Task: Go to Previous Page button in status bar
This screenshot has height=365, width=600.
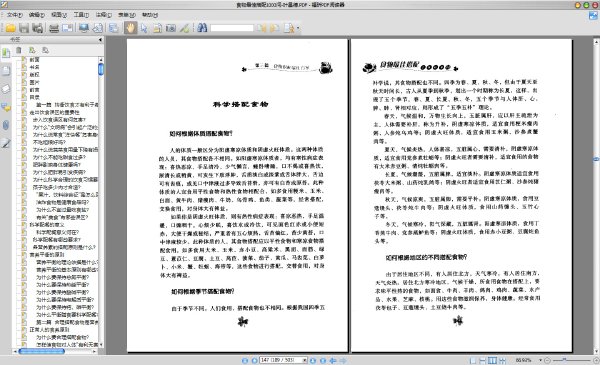Action: pos(254,360)
